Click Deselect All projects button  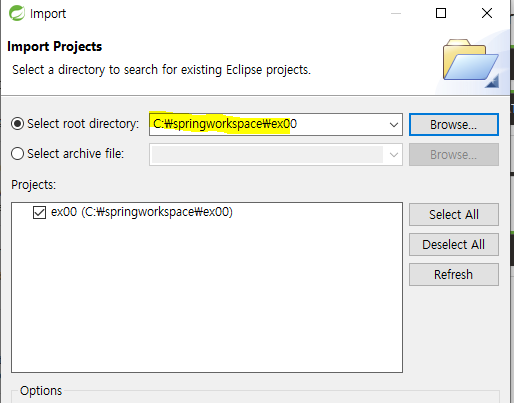pyautogui.click(x=454, y=245)
